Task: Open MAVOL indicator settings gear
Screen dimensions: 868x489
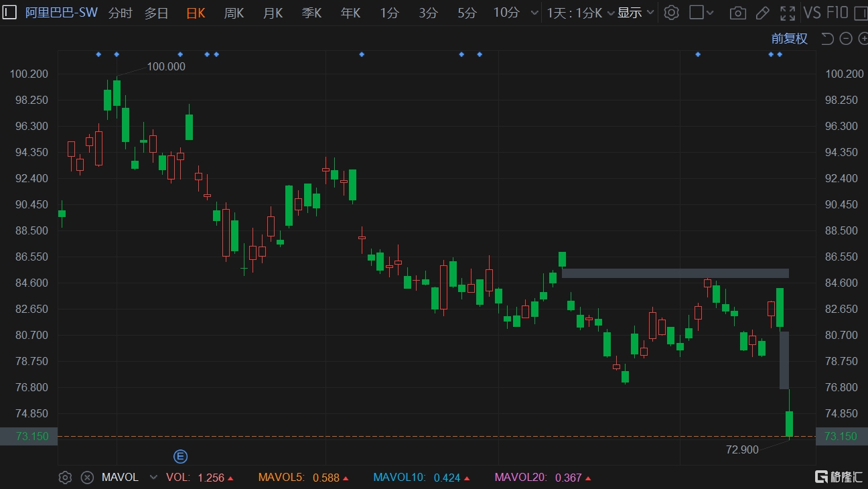Action: [65, 478]
